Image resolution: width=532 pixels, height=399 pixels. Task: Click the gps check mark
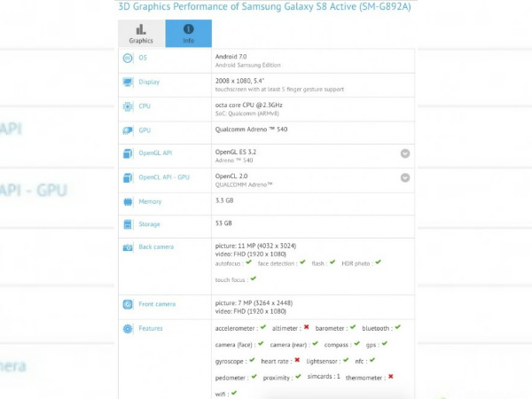385,344
